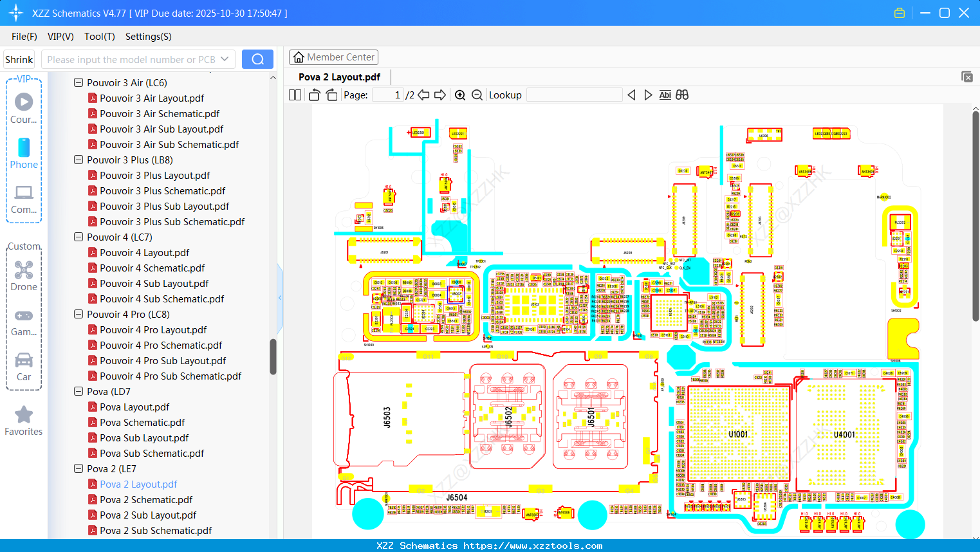Open the Member Center

pyautogui.click(x=333, y=57)
